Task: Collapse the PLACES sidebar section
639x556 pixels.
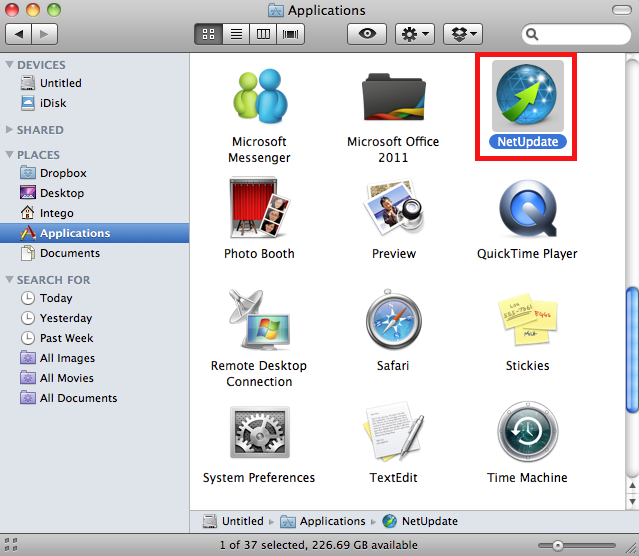Action: point(10,155)
